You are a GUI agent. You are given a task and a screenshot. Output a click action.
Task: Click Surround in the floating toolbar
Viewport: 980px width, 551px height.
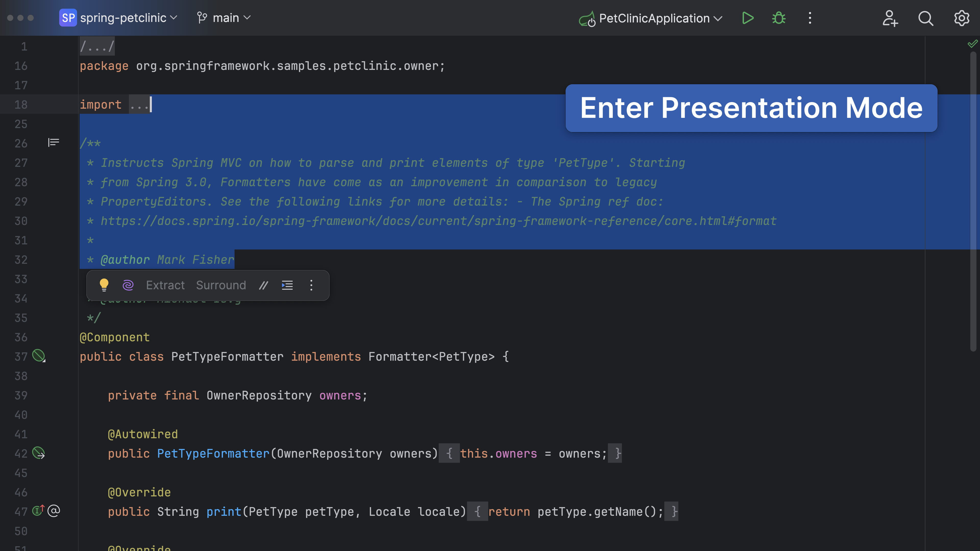pyautogui.click(x=221, y=285)
